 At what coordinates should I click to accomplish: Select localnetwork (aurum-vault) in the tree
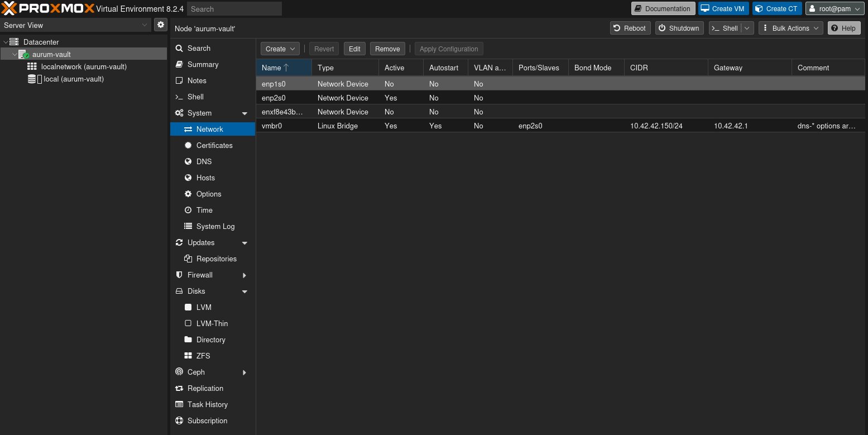pyautogui.click(x=84, y=66)
